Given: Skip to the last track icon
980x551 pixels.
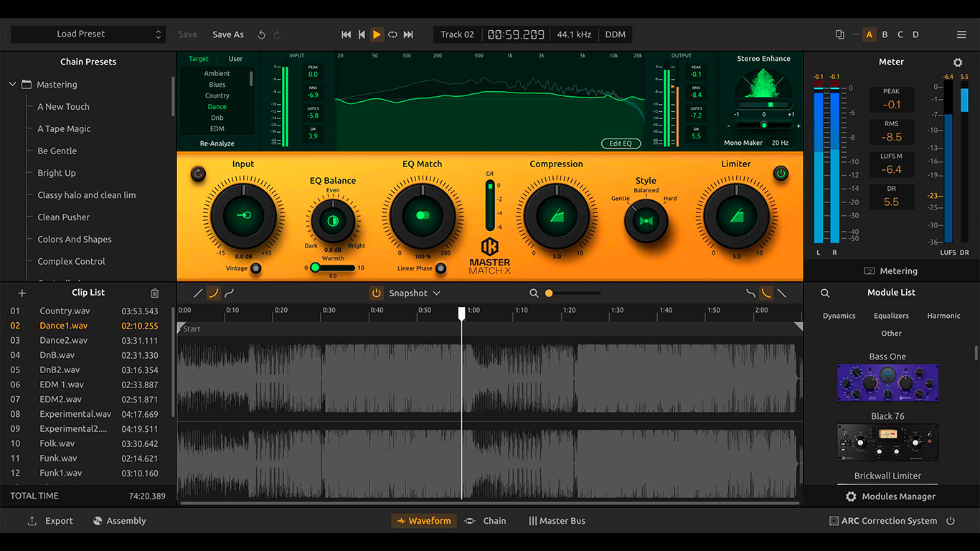Looking at the screenshot, I should tap(408, 34).
